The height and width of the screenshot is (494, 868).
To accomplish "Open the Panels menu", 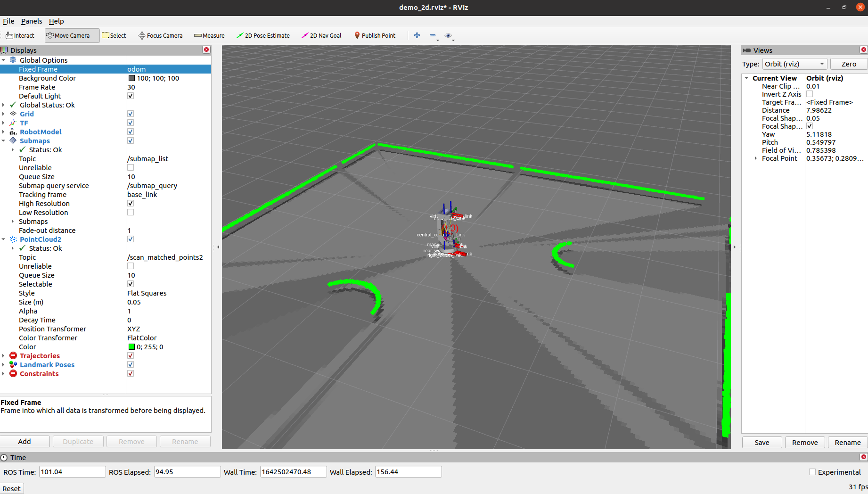I will (32, 21).
